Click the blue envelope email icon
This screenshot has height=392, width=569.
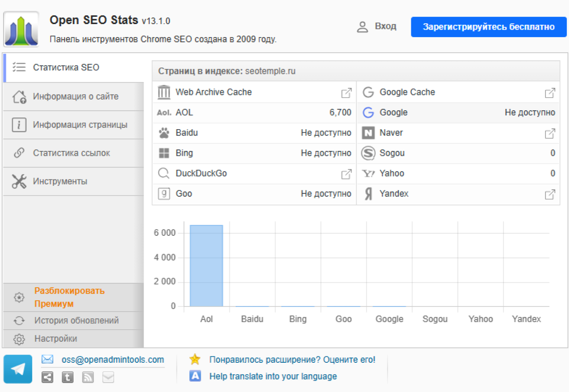(47, 359)
